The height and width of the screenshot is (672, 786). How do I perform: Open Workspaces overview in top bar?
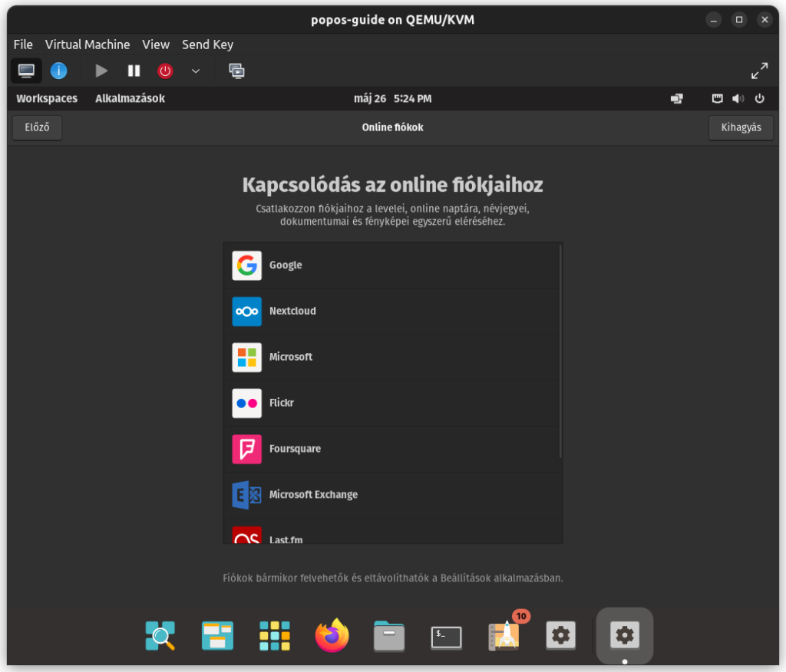[x=47, y=99]
